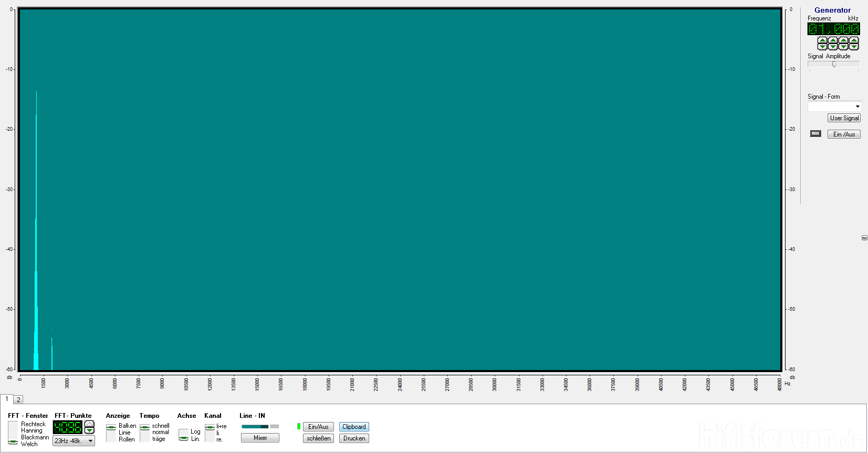Click the generator status indicator lamp
This screenshot has height=453, width=868.
815,133
